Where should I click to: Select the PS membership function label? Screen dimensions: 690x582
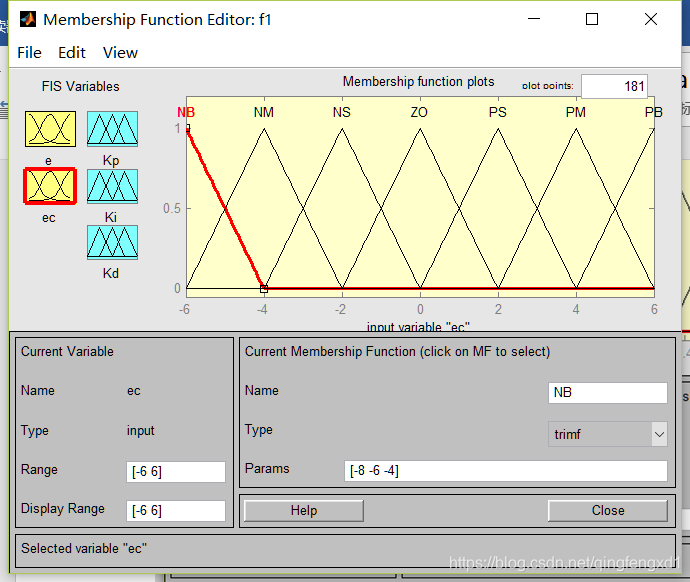pyautogui.click(x=498, y=113)
